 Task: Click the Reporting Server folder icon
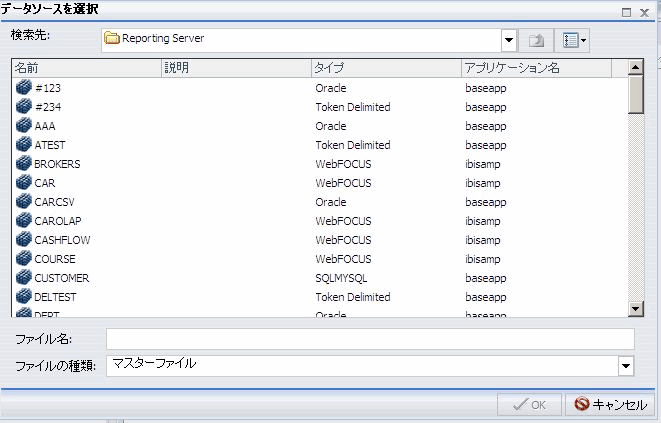click(x=112, y=38)
